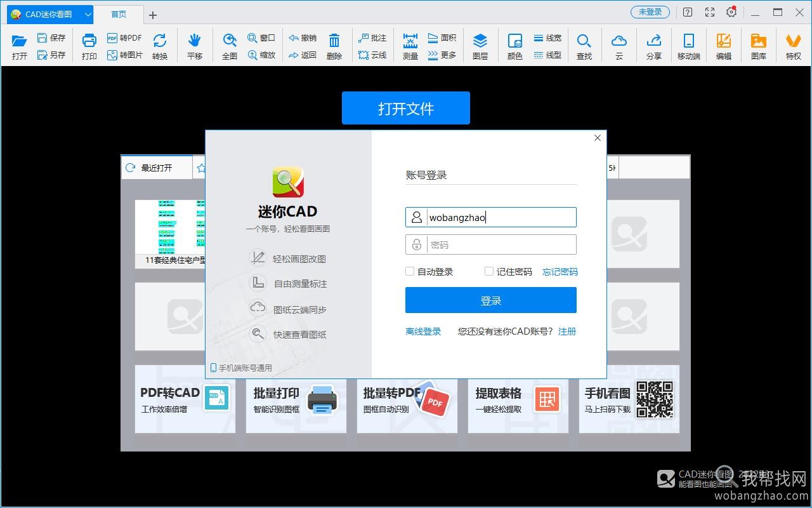812x508 pixels.
Task: Click the 离线登录 link
Action: tap(423, 331)
